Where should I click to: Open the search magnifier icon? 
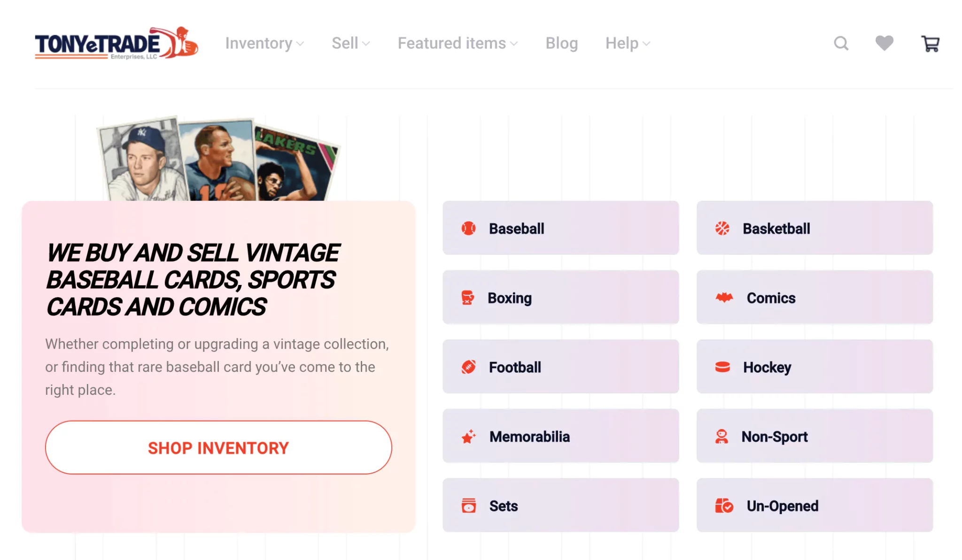pyautogui.click(x=841, y=44)
